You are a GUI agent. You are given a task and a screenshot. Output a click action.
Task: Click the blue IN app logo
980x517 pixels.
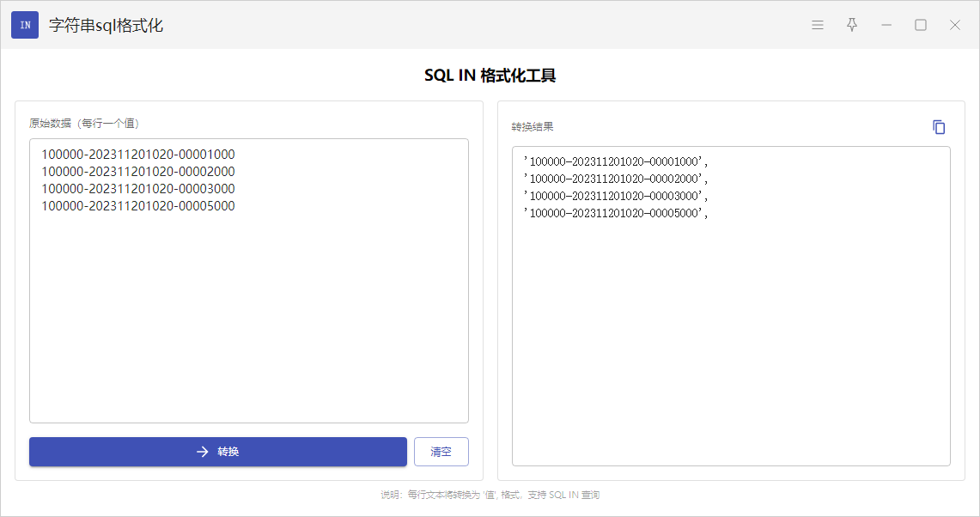point(25,25)
